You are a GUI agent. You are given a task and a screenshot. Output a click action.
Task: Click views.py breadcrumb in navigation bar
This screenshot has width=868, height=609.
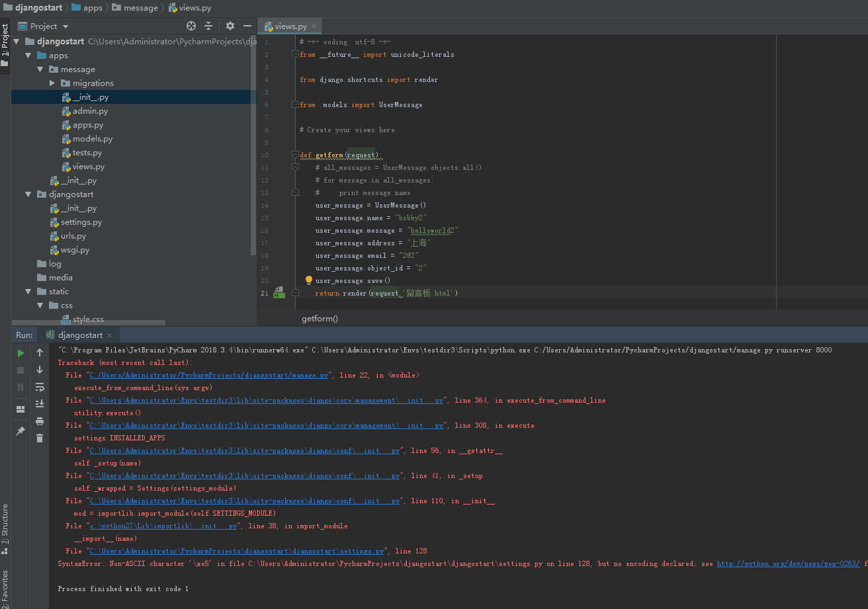(190, 8)
